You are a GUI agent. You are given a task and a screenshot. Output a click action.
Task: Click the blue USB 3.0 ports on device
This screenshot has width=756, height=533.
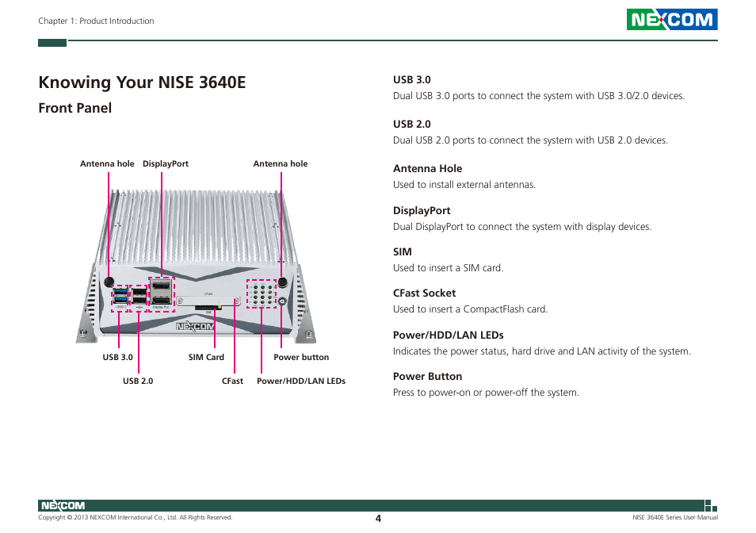pyautogui.click(x=120, y=296)
